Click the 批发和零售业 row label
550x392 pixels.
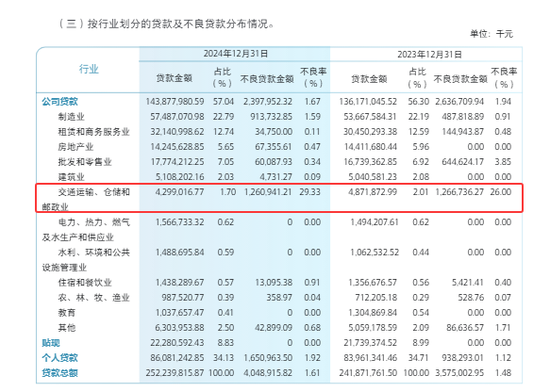pyautogui.click(x=85, y=162)
